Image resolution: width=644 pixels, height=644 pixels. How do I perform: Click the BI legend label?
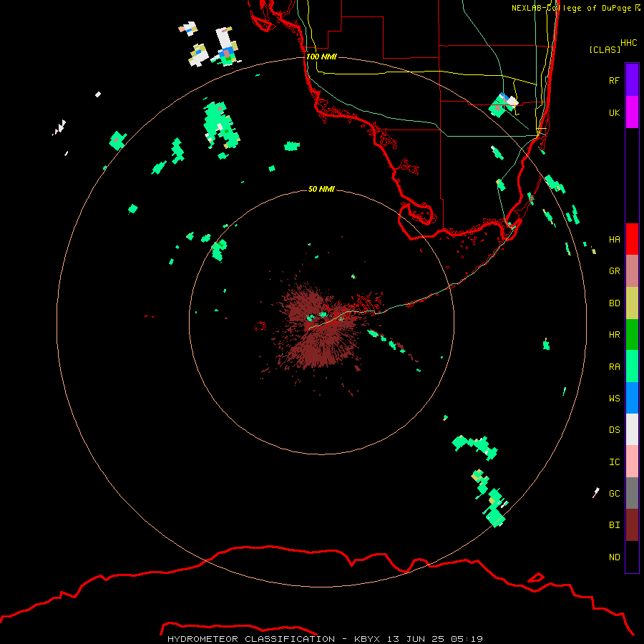coord(615,525)
